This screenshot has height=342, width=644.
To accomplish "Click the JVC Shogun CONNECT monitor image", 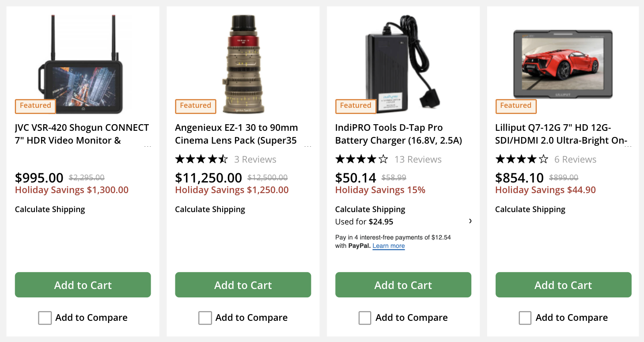I will [x=83, y=64].
